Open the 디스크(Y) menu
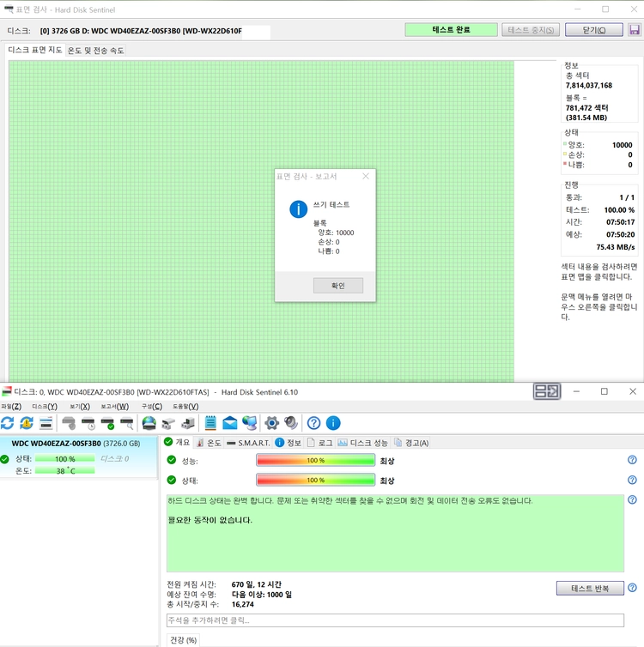The image size is (644, 647). (45, 407)
